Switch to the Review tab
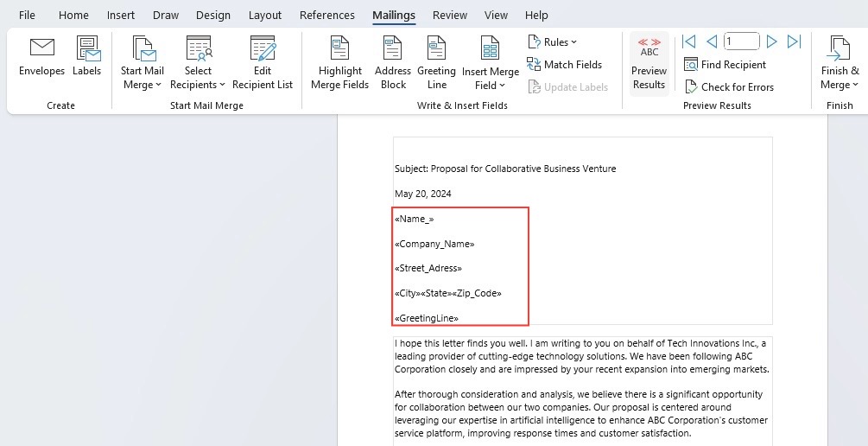The width and height of the screenshot is (868, 446). (450, 15)
